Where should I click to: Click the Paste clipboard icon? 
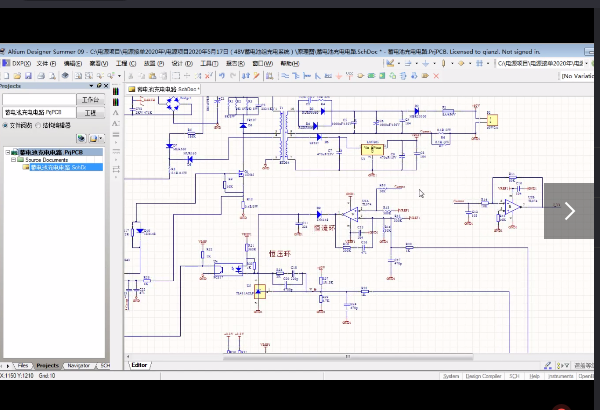(153, 76)
